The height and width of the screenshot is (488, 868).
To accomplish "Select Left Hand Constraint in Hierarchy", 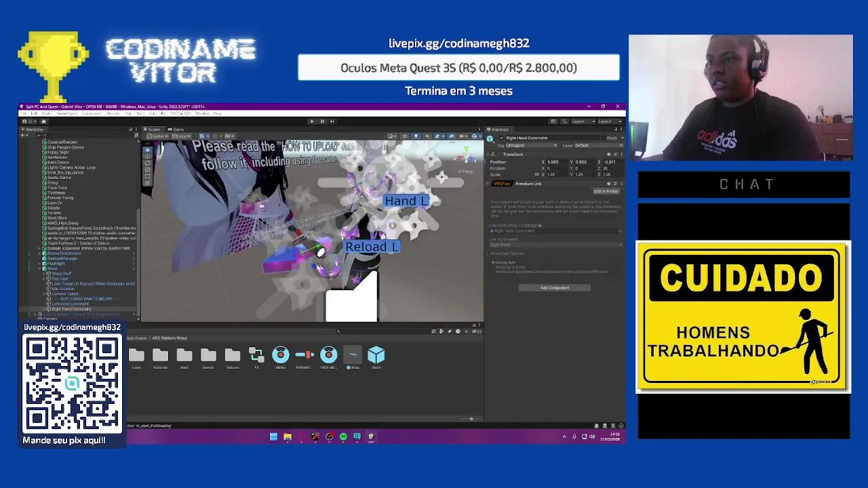I will [x=70, y=304].
